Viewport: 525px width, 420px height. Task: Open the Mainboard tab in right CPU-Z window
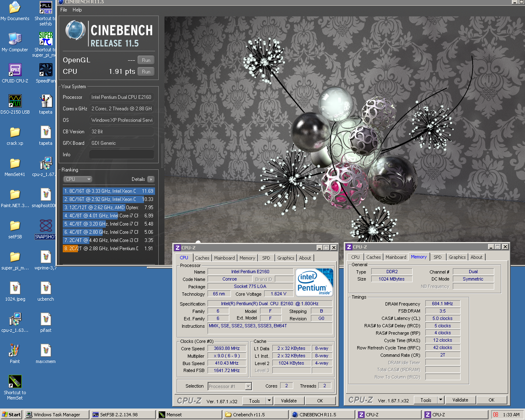click(396, 257)
